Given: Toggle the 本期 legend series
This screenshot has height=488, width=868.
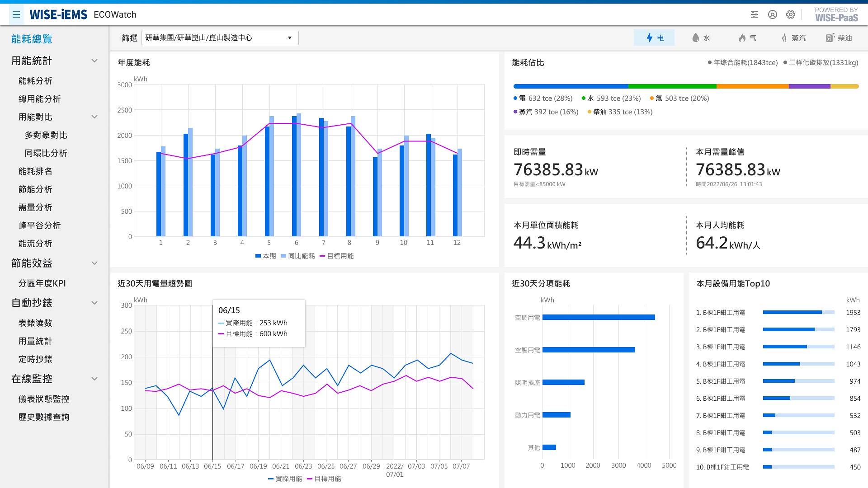Looking at the screenshot, I should 265,256.
